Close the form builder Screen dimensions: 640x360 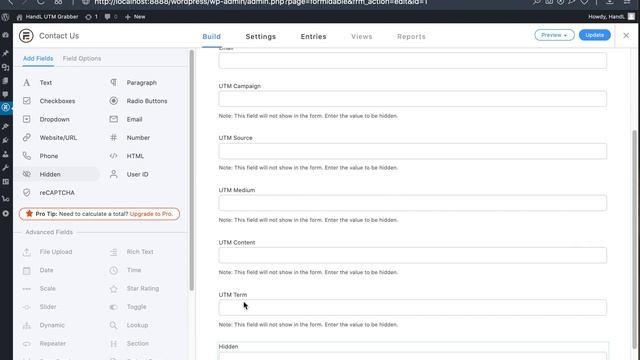(626, 36)
